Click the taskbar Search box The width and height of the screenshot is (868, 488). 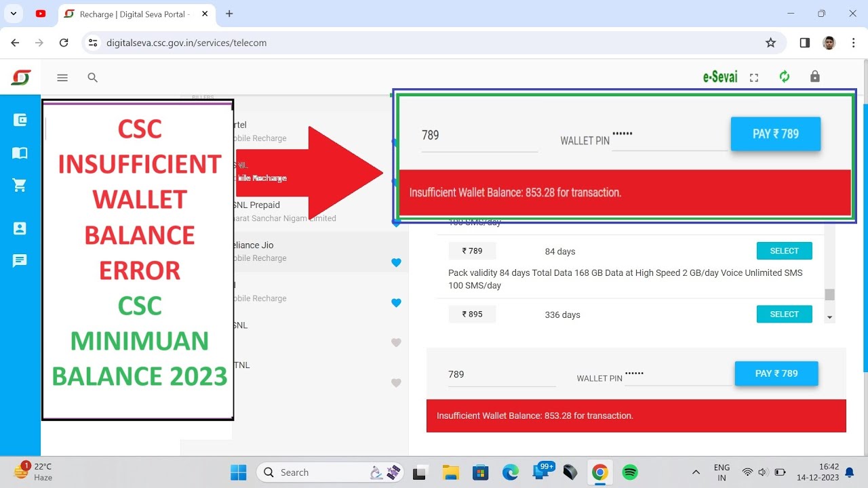click(330, 472)
